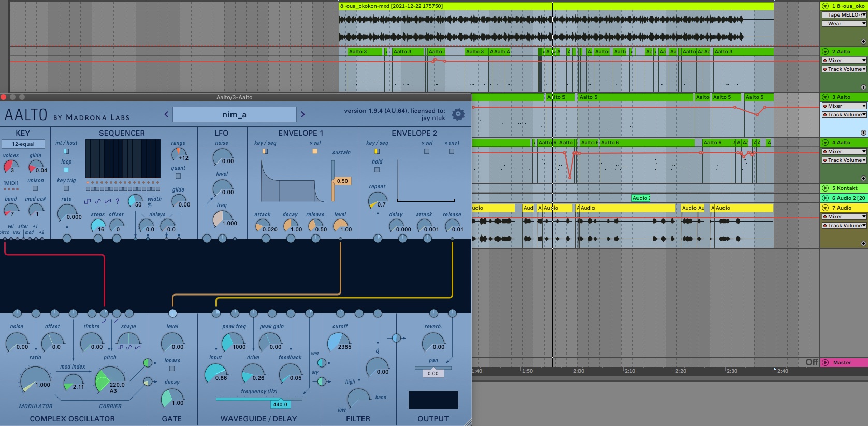Click timeline ruler at 2:00
868x426 pixels.
(x=578, y=371)
